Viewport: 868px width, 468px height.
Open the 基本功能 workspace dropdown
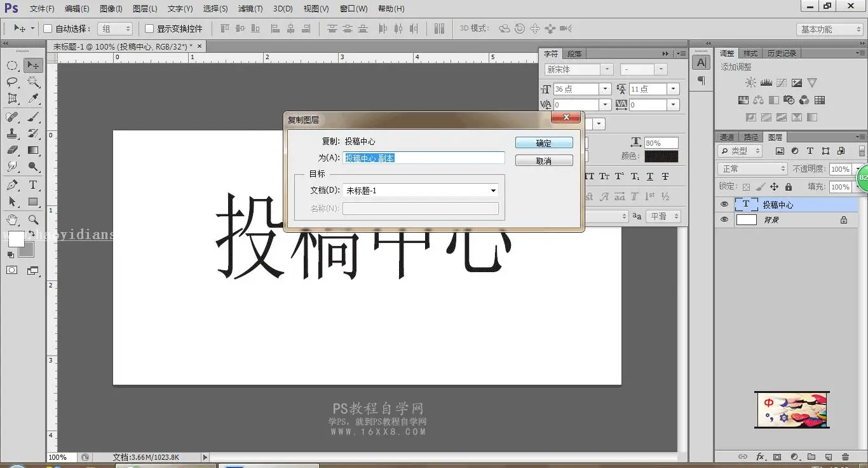(829, 29)
